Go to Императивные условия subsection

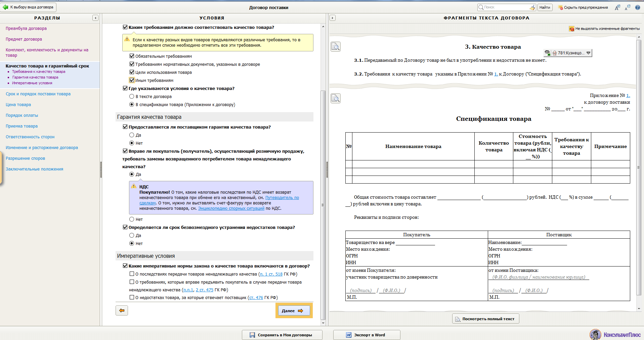coord(32,83)
